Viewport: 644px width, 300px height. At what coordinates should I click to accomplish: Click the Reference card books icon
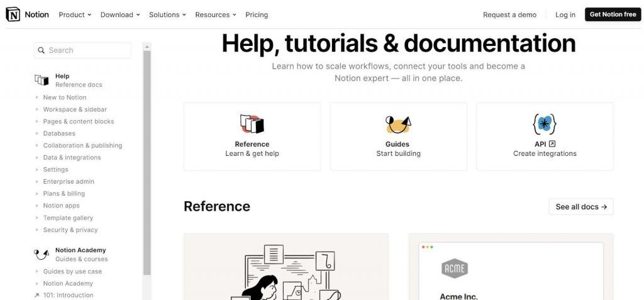click(252, 124)
